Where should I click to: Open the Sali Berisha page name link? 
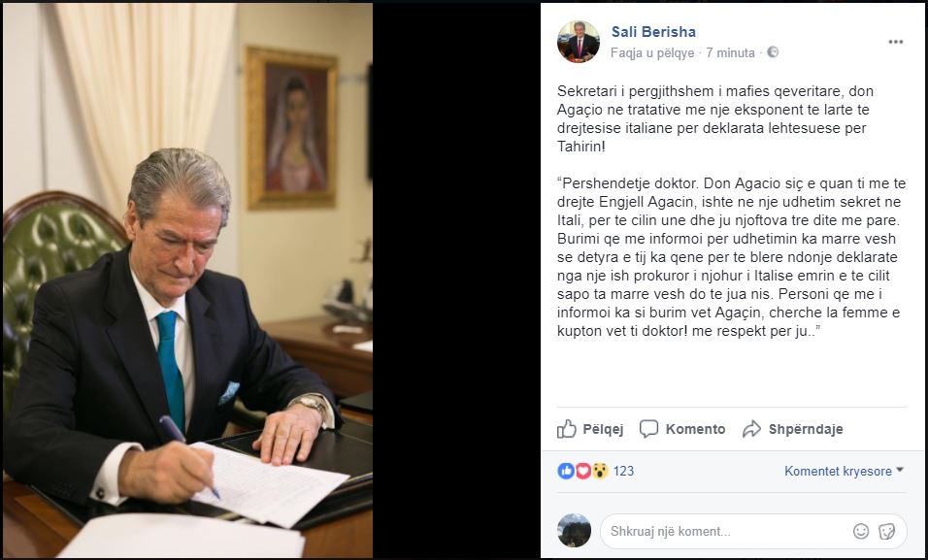point(653,32)
